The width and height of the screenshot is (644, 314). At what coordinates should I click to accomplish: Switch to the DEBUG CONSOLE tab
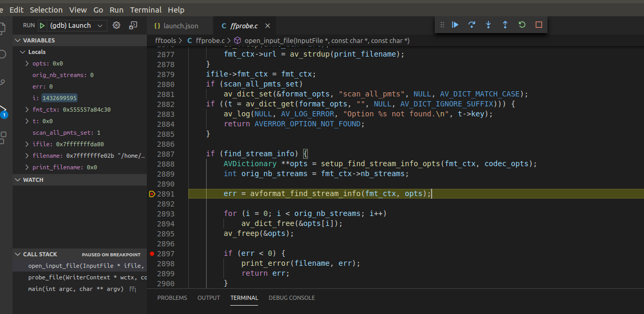point(292,298)
